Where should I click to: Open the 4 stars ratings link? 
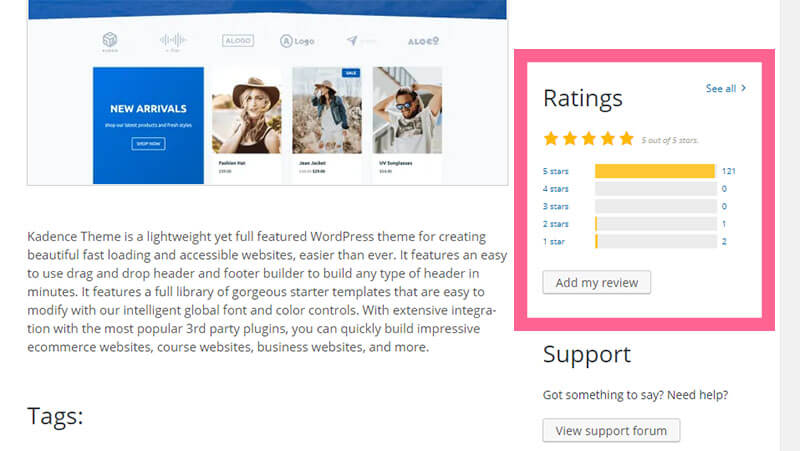click(555, 189)
